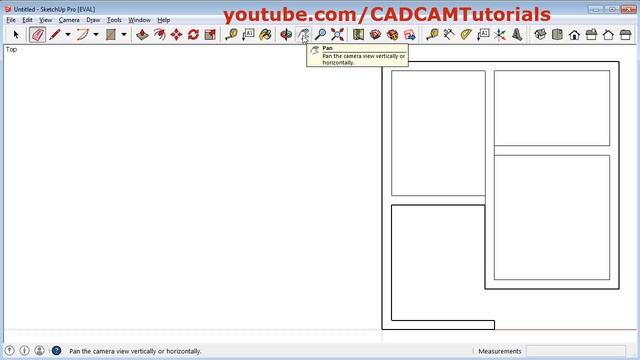640x360 pixels.
Task: Activate the Zoom magnifier tool
Action: pos(320,35)
